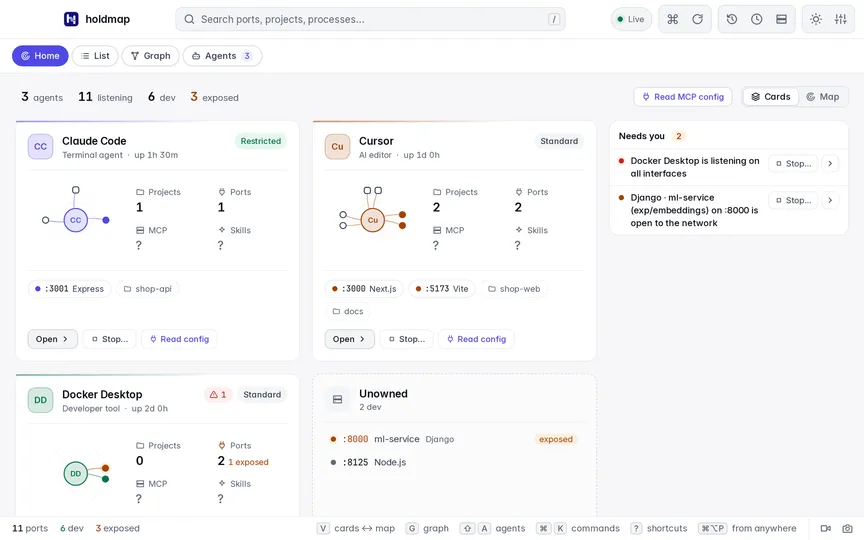Screen dimensions: 864x540
Task: Click the :3001 Express port chip
Action: point(69,289)
